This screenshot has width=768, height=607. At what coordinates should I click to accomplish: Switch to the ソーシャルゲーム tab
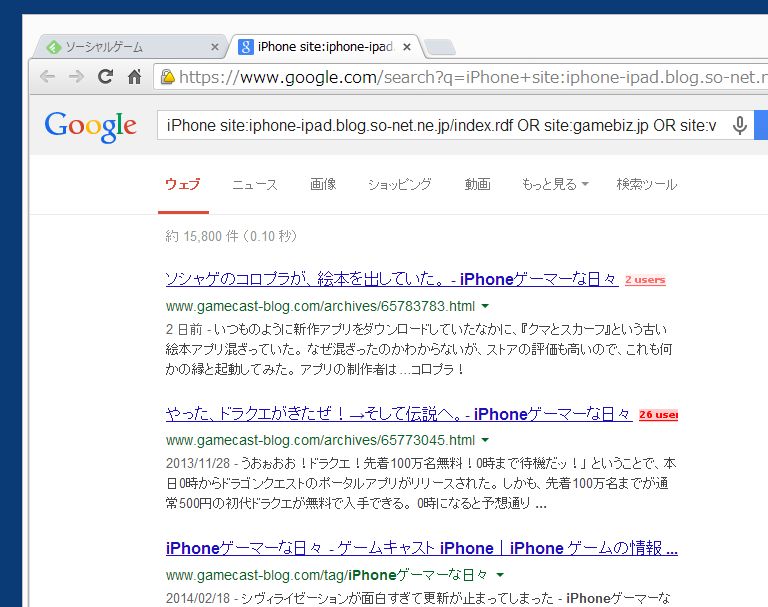[x=130, y=47]
